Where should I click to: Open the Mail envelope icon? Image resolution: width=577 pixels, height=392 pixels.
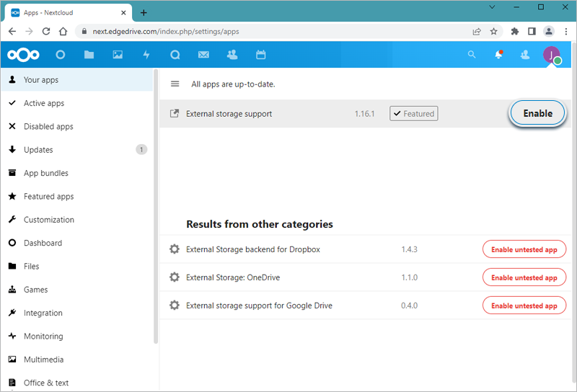[203, 55]
